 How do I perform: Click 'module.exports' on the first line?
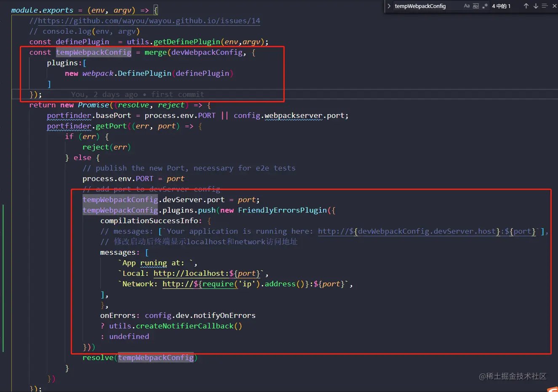click(42, 10)
